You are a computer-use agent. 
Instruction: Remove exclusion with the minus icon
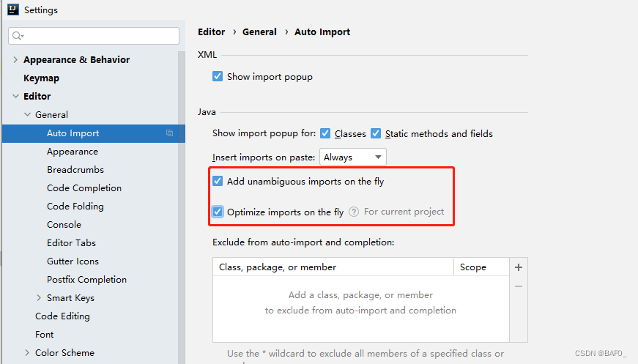pyautogui.click(x=519, y=286)
